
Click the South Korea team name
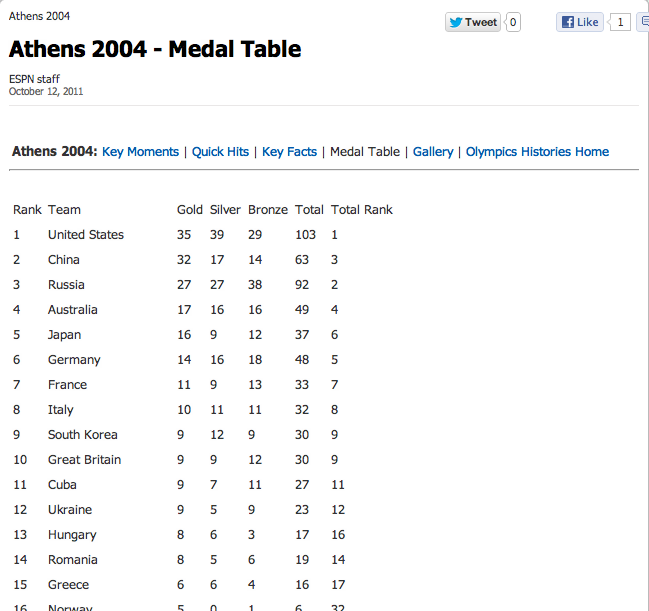(x=83, y=435)
